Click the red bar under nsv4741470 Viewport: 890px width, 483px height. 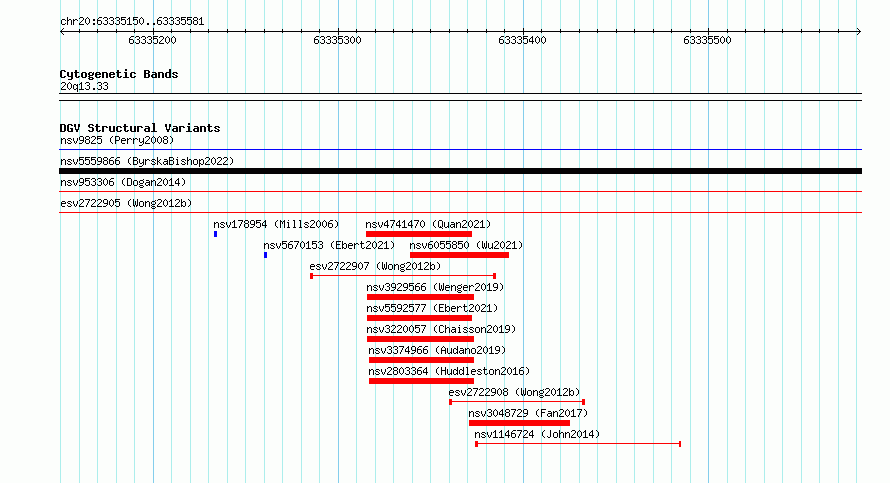(x=419, y=234)
